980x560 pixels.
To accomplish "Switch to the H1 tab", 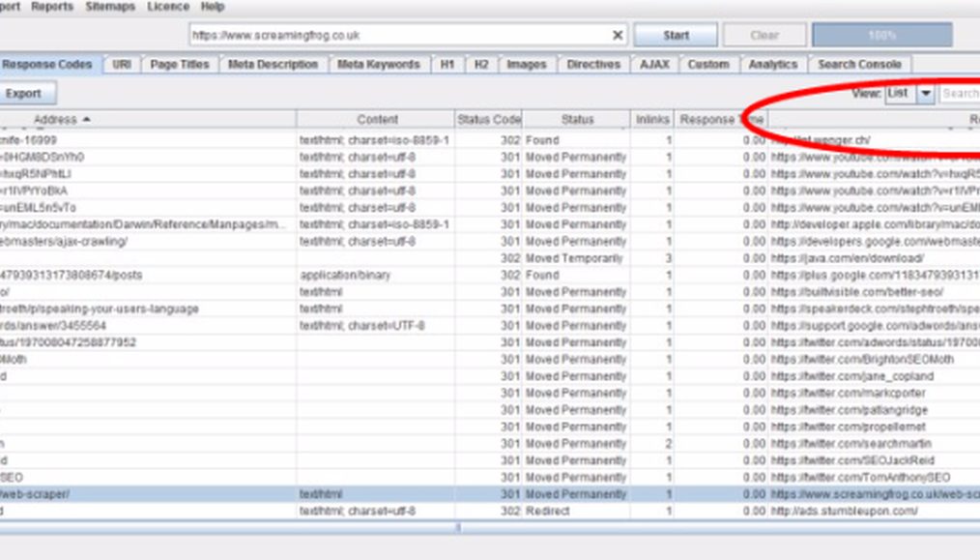I will [447, 65].
